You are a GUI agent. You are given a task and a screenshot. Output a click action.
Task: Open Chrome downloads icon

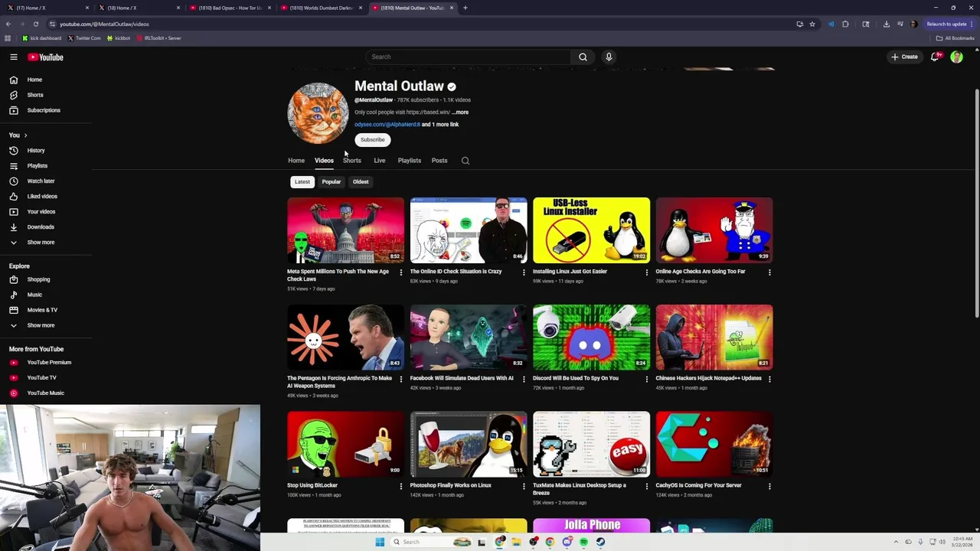click(886, 24)
